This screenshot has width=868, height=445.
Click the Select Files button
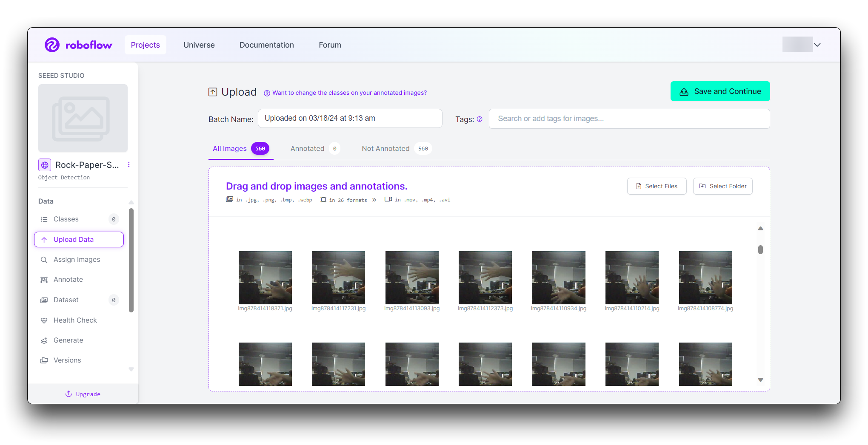[x=657, y=186]
